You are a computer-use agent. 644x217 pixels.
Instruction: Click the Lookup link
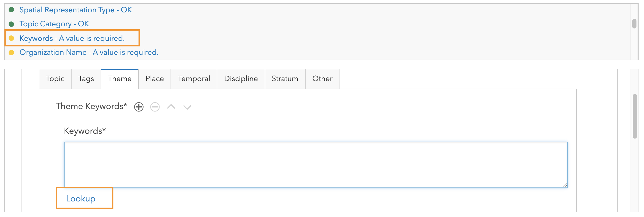[x=81, y=198]
